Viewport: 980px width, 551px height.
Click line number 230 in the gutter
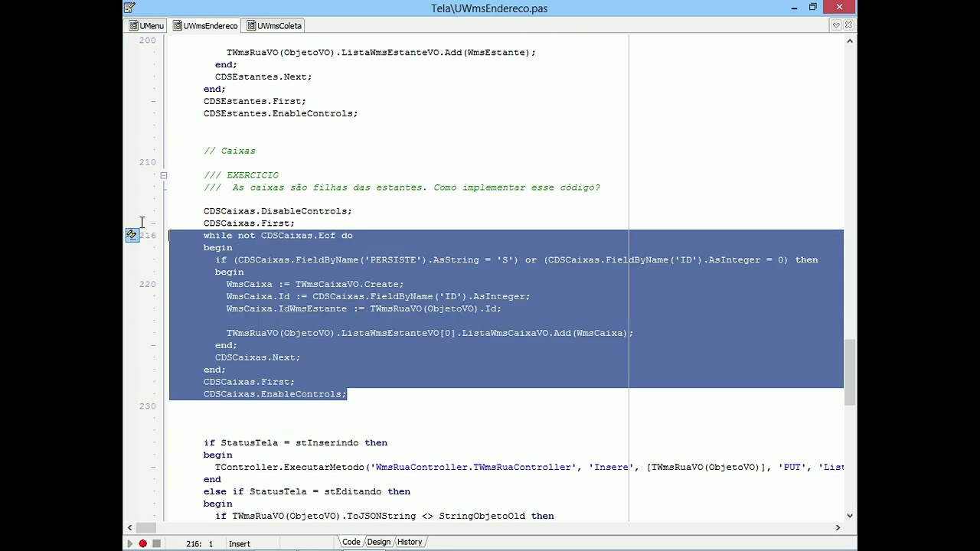point(147,406)
